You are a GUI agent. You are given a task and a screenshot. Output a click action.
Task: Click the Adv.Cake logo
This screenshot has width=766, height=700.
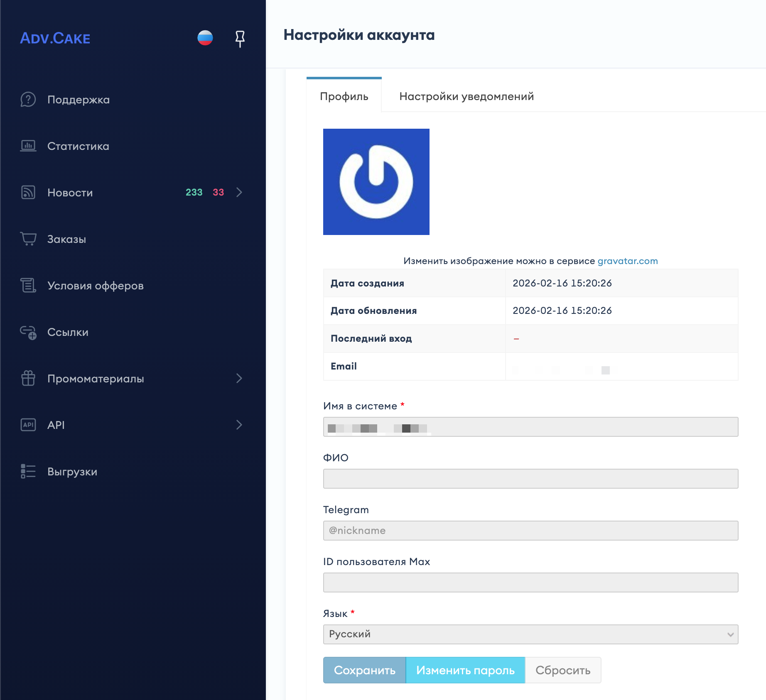tap(55, 38)
